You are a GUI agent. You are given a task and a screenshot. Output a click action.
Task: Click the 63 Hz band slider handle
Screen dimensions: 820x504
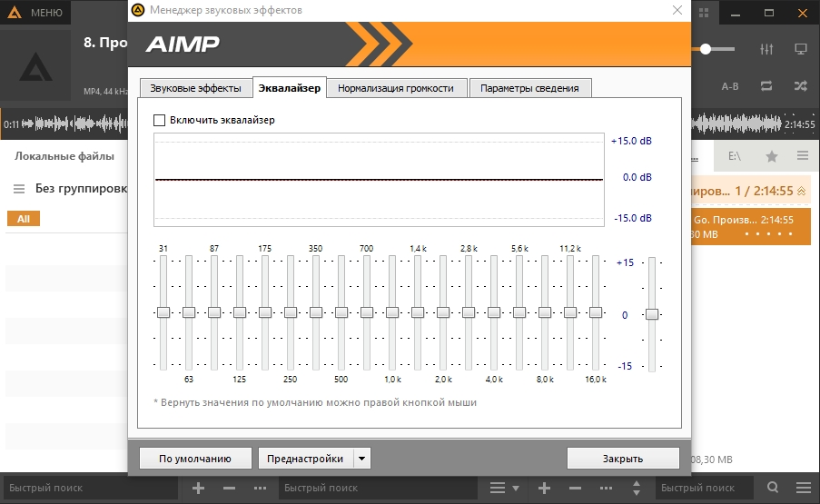(x=189, y=312)
